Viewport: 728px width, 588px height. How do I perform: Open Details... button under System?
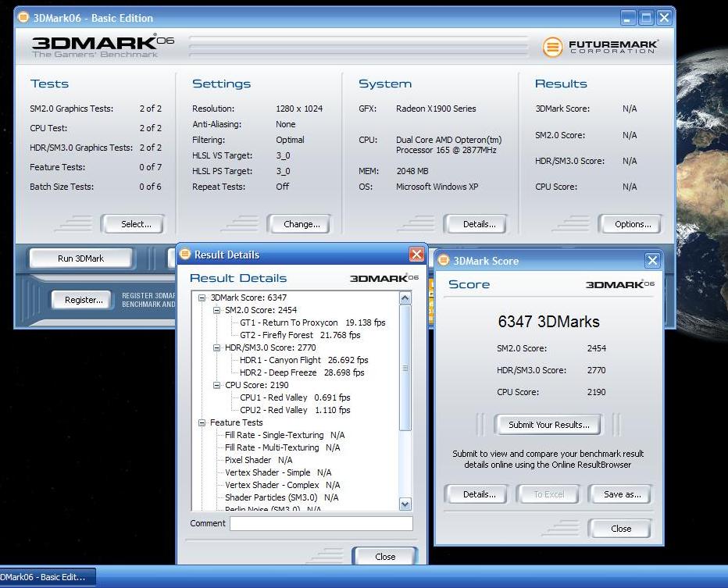pyautogui.click(x=476, y=224)
